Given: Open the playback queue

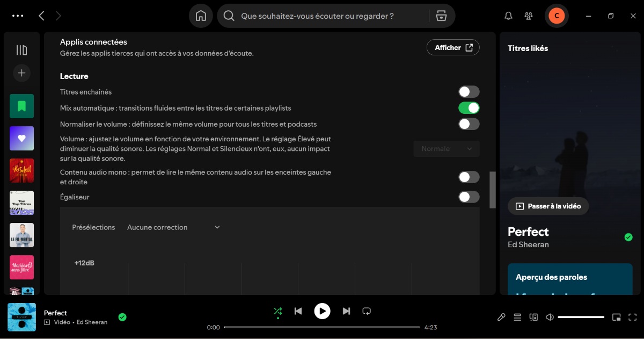Looking at the screenshot, I should [x=517, y=317].
